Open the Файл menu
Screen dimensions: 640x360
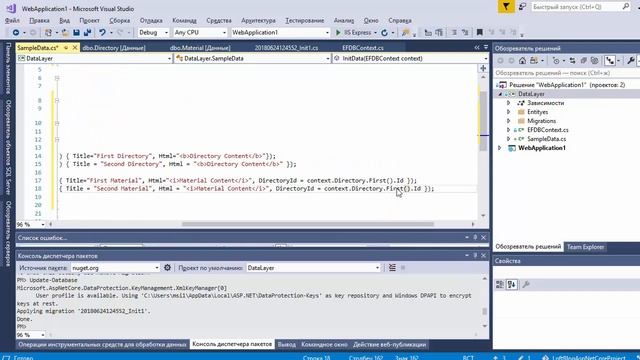12,20
